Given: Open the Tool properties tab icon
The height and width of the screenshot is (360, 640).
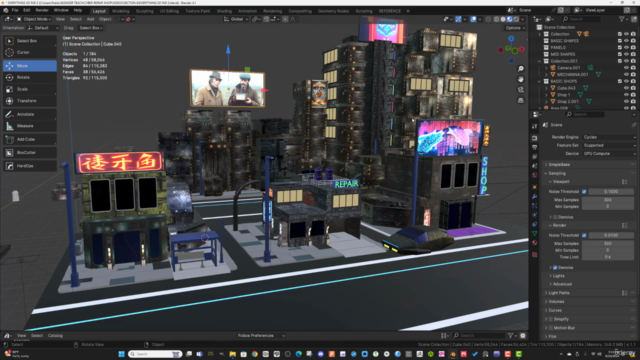Looking at the screenshot, I should [x=535, y=127].
